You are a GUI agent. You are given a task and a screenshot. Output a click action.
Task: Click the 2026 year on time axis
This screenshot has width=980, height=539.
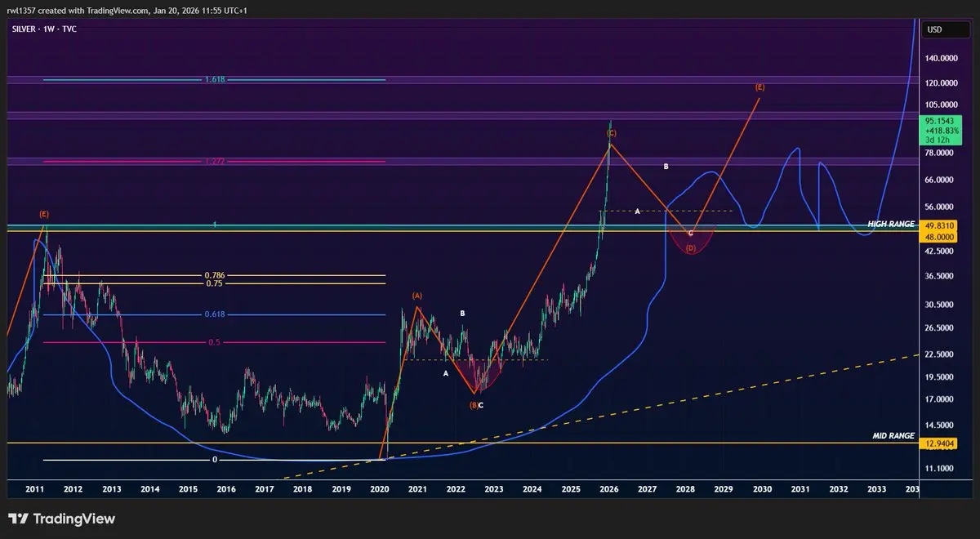point(608,489)
